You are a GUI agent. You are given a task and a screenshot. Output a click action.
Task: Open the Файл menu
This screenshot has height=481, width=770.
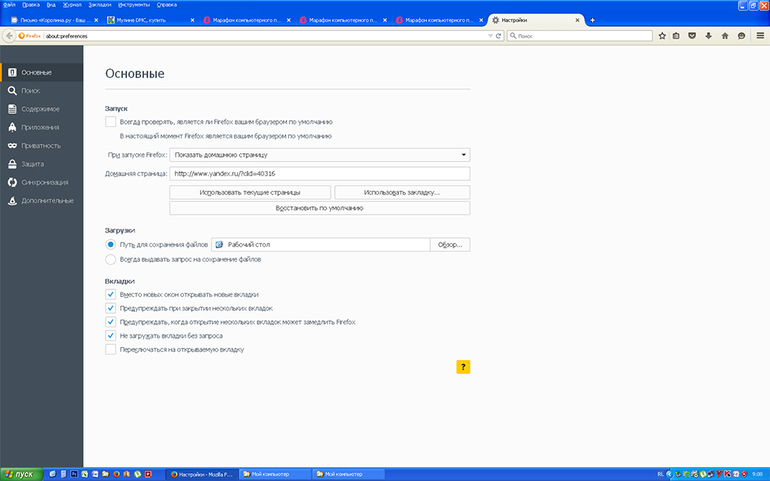(9, 5)
